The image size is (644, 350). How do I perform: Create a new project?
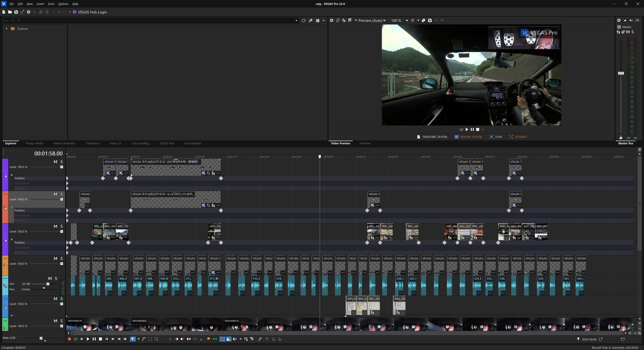click(4, 12)
